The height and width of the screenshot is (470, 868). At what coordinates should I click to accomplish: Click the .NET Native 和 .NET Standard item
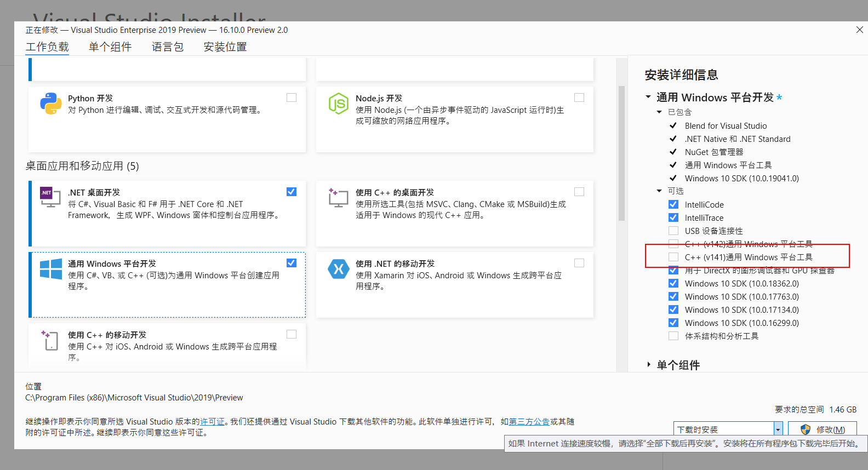(x=738, y=139)
